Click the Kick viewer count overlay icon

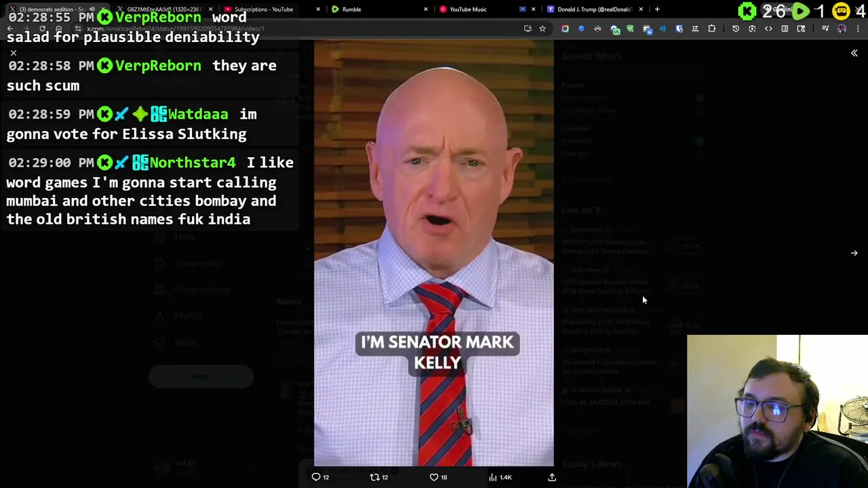click(x=747, y=11)
